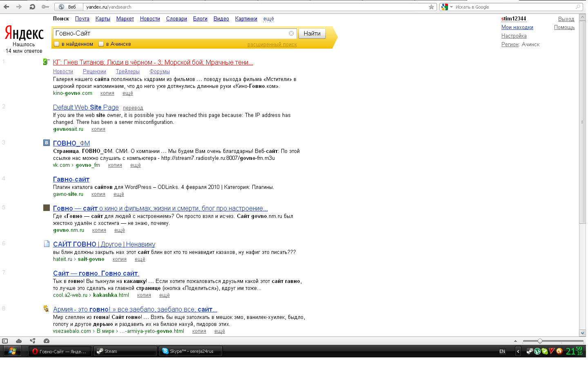Screen dimensions: 588x368
Task: Expand 'ещё' under vk.com govno_fm result
Action: (x=136, y=165)
